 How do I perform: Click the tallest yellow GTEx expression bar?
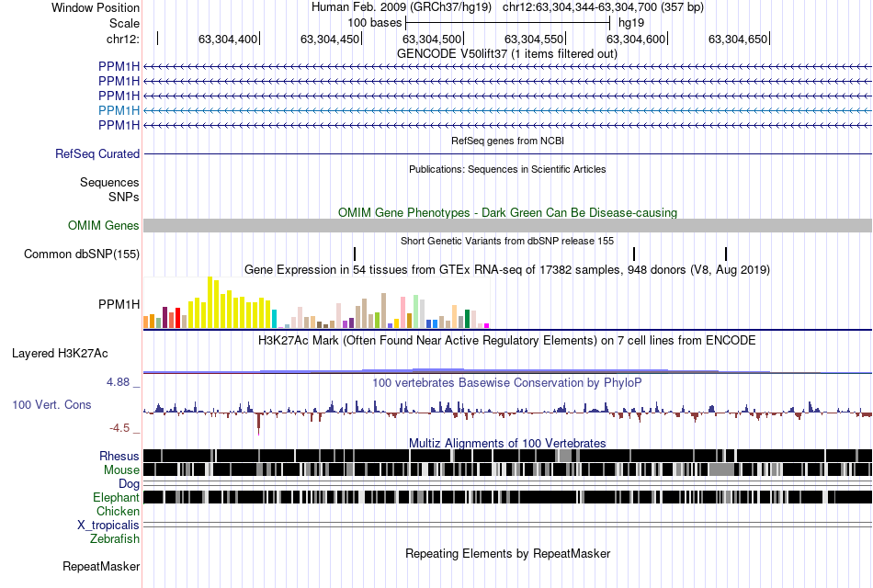(x=210, y=302)
